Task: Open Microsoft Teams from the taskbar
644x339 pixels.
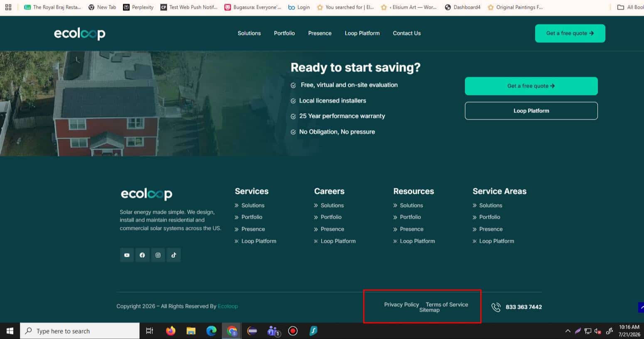Action: coord(273,331)
